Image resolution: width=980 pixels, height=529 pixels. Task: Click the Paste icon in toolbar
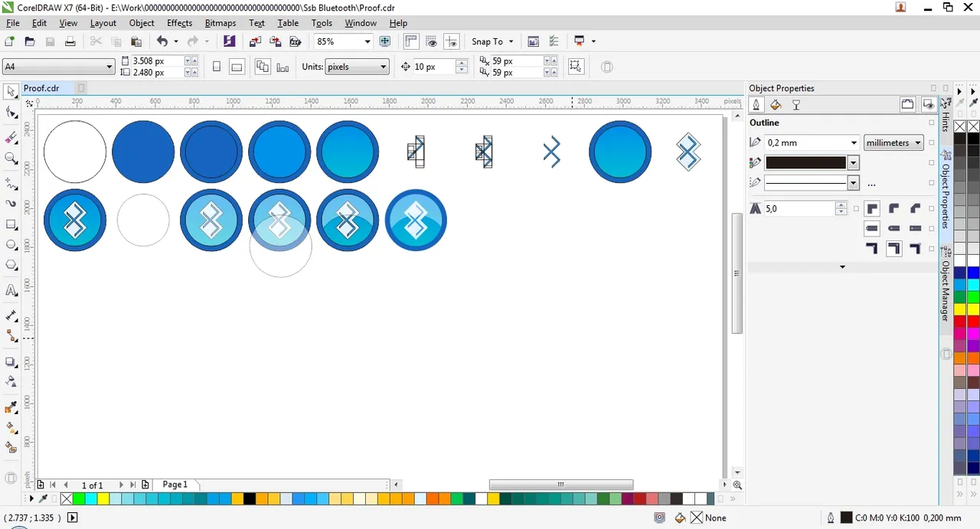pos(136,41)
